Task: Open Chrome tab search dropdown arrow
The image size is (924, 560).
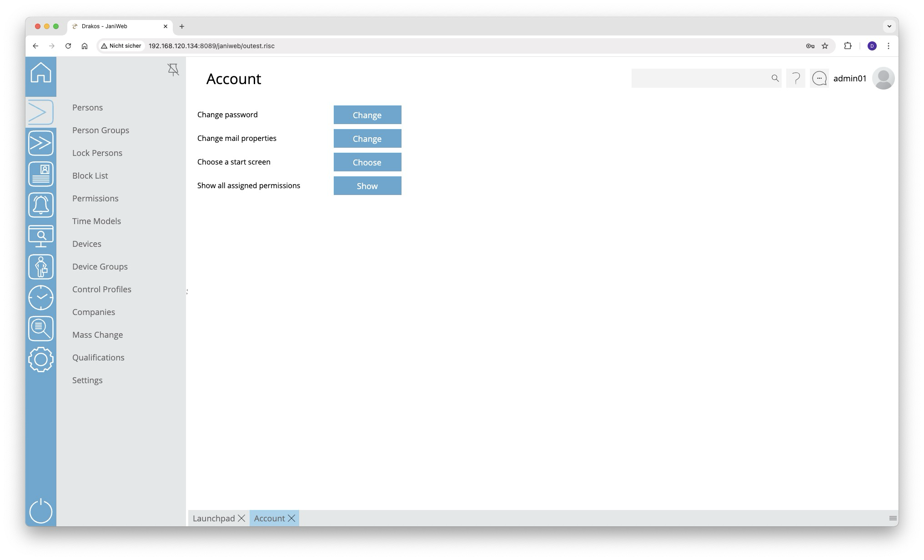Action: coord(889,26)
